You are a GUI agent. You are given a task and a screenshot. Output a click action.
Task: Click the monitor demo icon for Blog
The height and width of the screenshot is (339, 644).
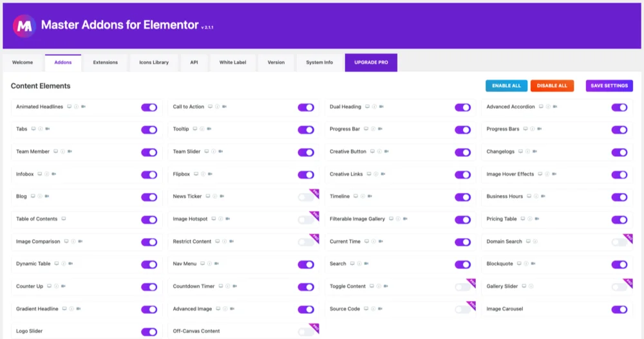(x=33, y=196)
